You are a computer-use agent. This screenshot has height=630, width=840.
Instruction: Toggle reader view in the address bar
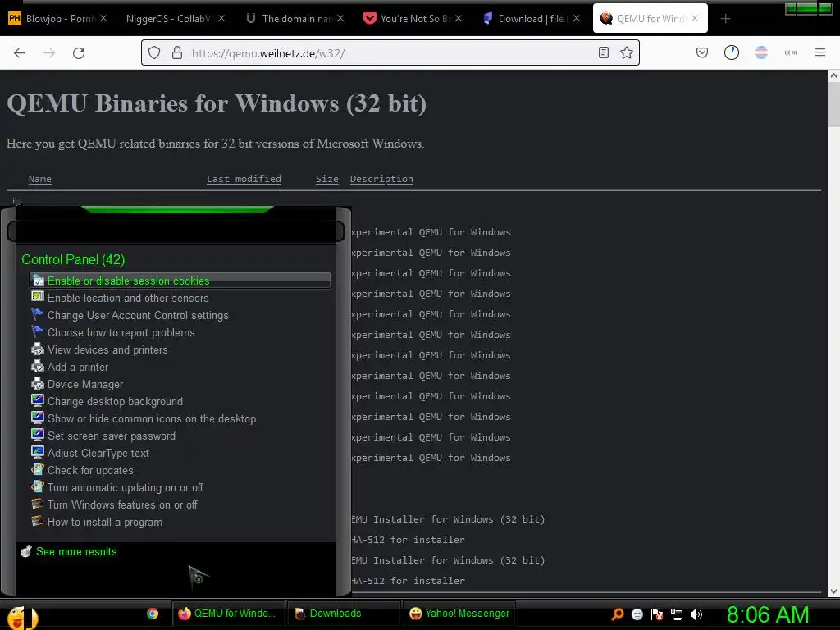(x=604, y=52)
